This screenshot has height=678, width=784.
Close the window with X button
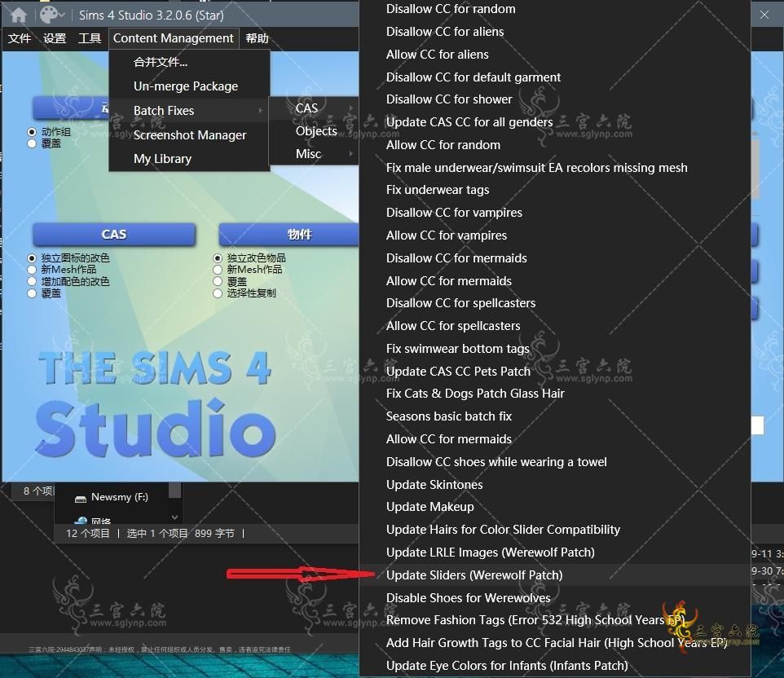tap(764, 15)
